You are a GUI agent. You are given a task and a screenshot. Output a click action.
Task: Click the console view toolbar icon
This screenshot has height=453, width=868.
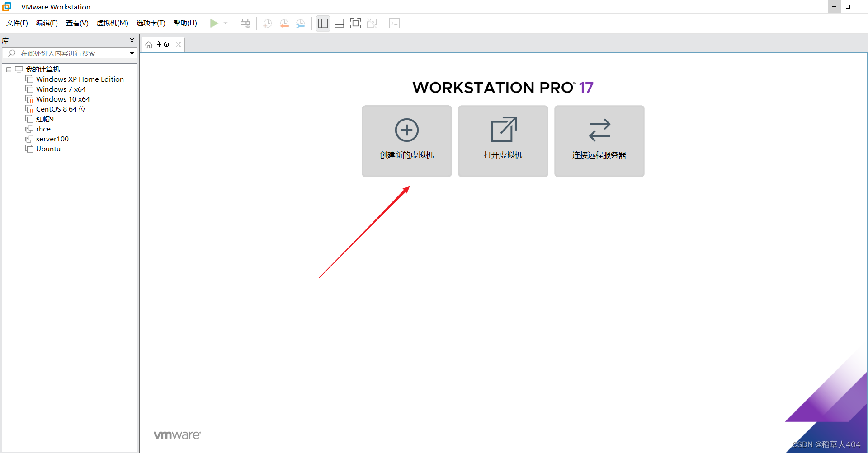[x=394, y=23]
